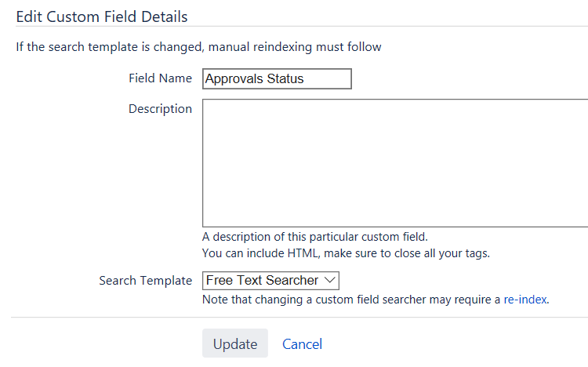Click the separator line above Update button
This screenshot has height=367, width=588.
pos(299,318)
